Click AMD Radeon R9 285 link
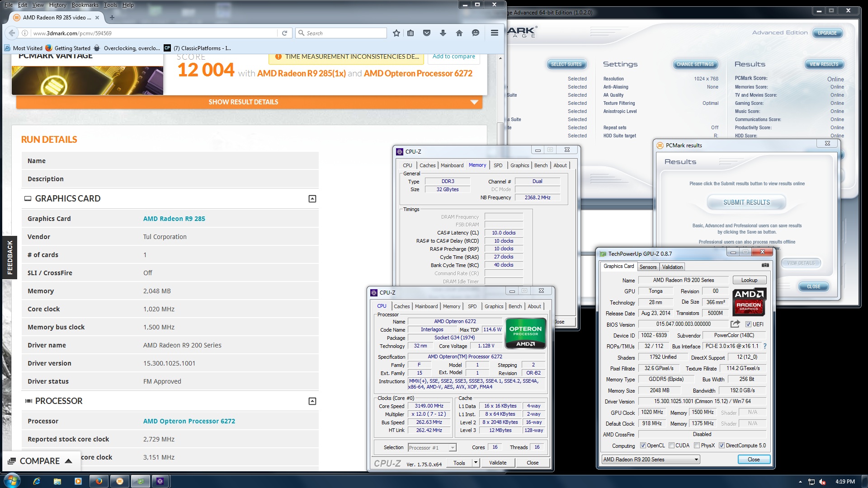The width and height of the screenshot is (868, 488). click(174, 219)
